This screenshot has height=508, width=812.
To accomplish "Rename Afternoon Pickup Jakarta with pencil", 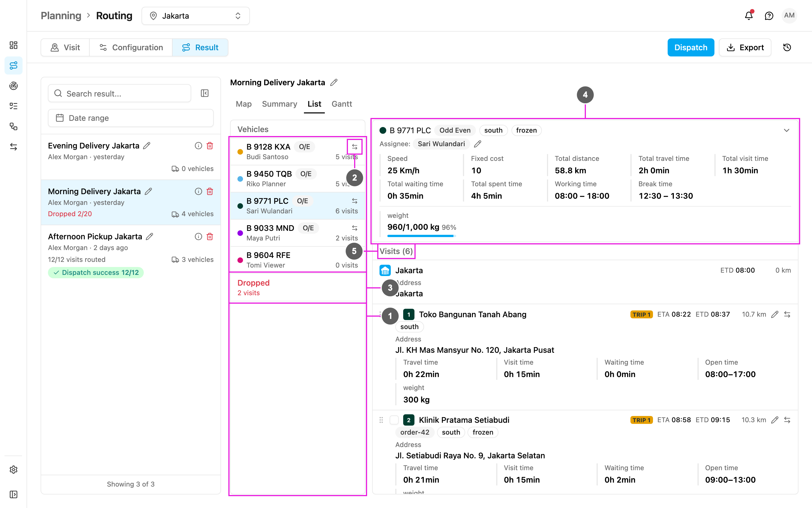I will [150, 237].
